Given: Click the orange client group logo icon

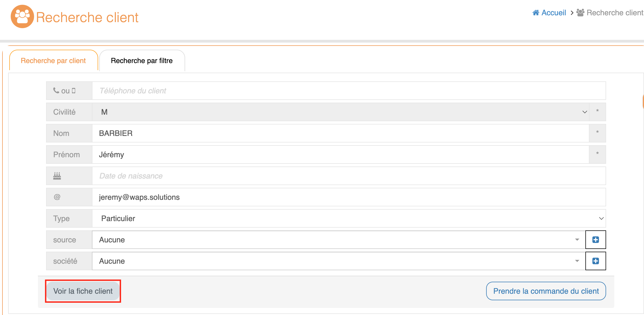Looking at the screenshot, I should 22,16.
